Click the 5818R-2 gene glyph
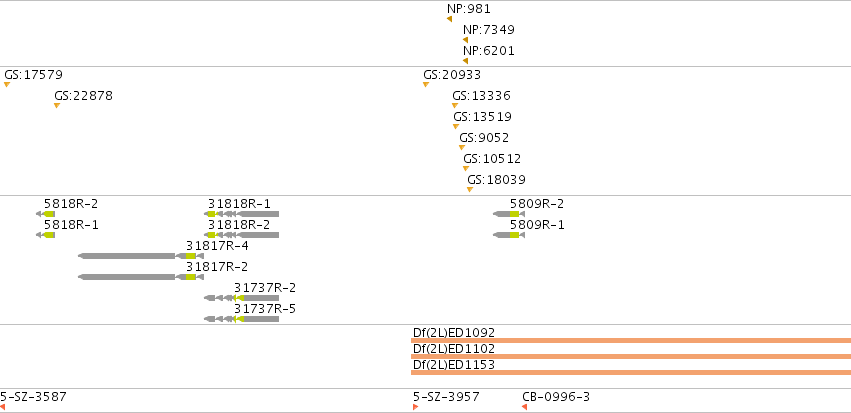The height and width of the screenshot is (413, 851). click(x=46, y=214)
